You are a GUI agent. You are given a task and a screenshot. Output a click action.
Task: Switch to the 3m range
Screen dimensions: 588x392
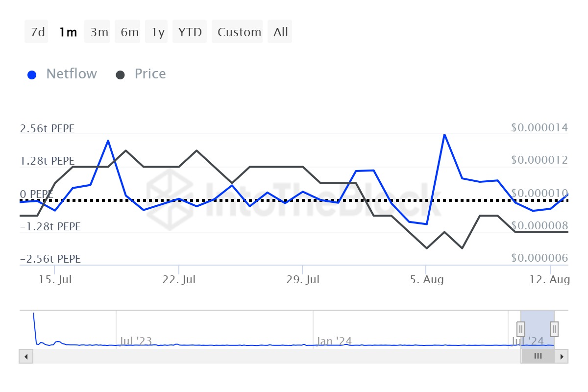tap(99, 32)
